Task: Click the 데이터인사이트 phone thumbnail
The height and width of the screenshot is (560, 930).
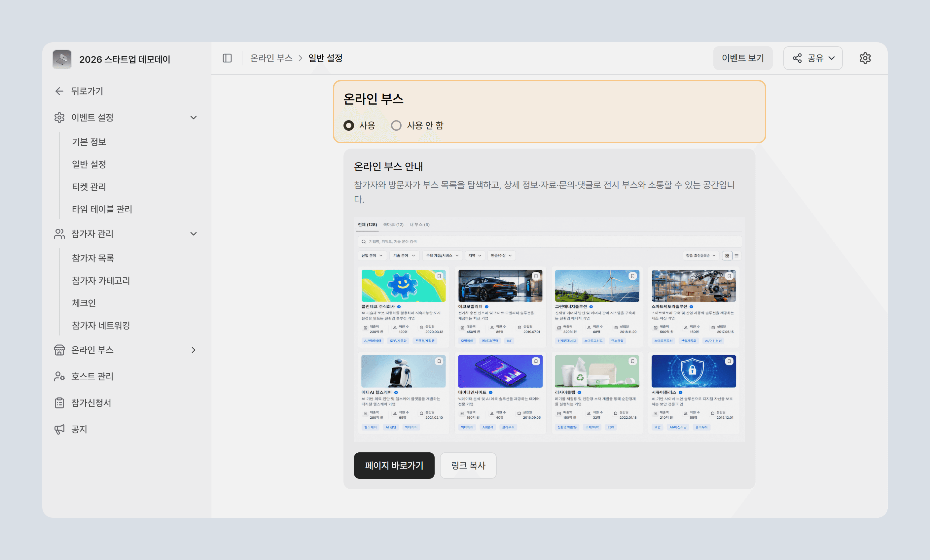Action: coord(500,371)
